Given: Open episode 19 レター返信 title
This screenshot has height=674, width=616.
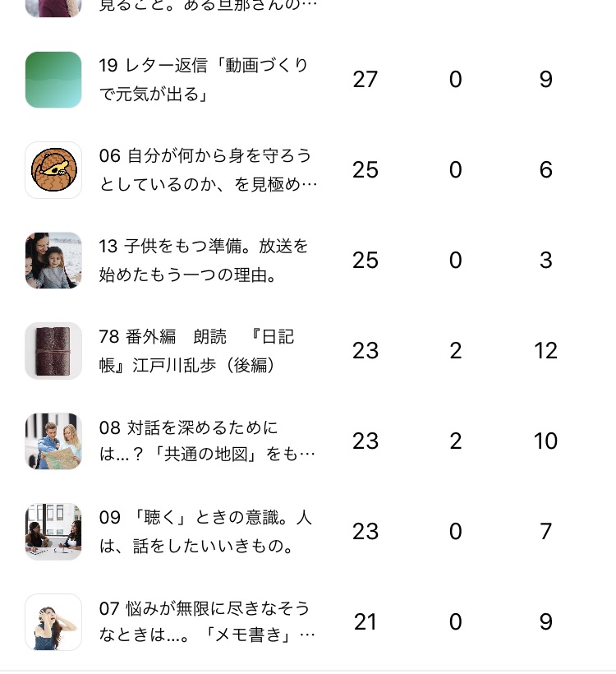Looking at the screenshot, I should pos(204,80).
